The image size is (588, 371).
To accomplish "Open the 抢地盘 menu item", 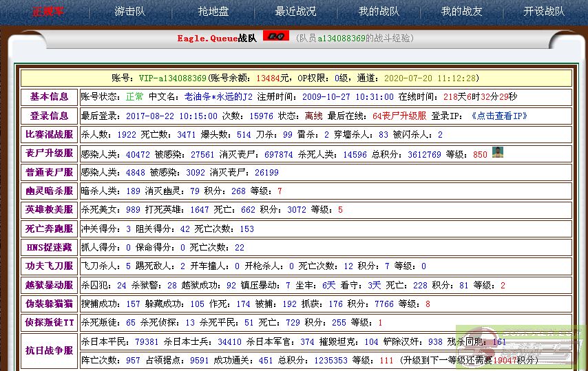I will coord(213,11).
